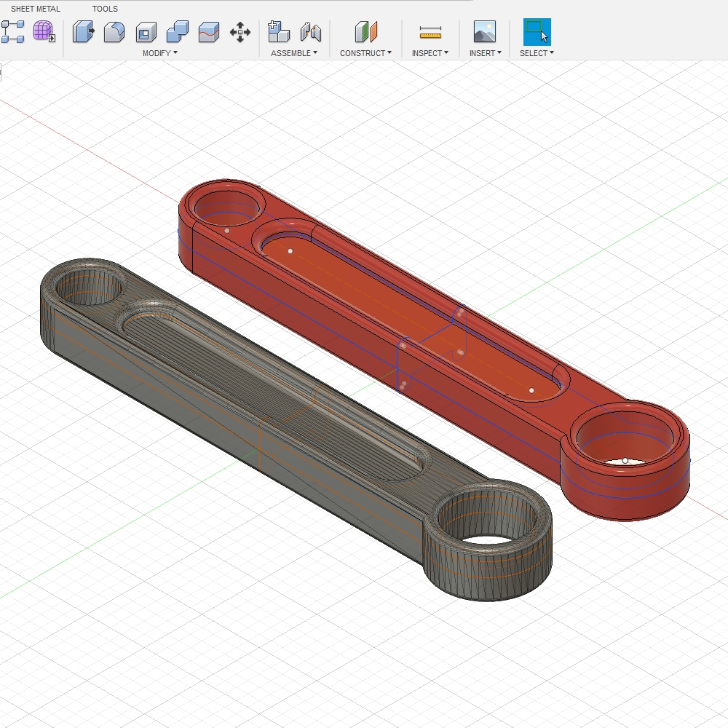Open the SHEET METAL tab

pyautogui.click(x=35, y=9)
